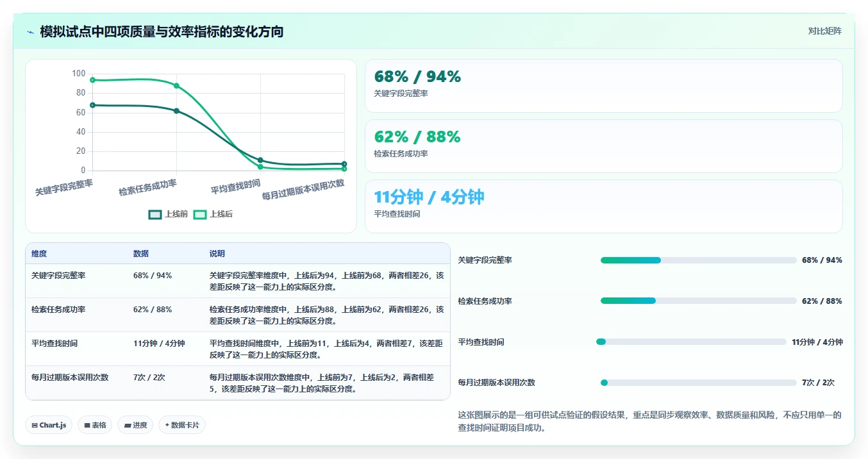The image size is (868, 459).
Task: Click the Chart.js chip icon
Action: (x=35, y=425)
